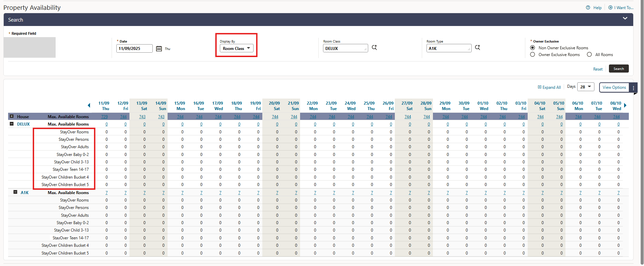Click the 20/09 Sat column header
Image resolution: width=644 pixels, height=266 pixels.
point(274,106)
